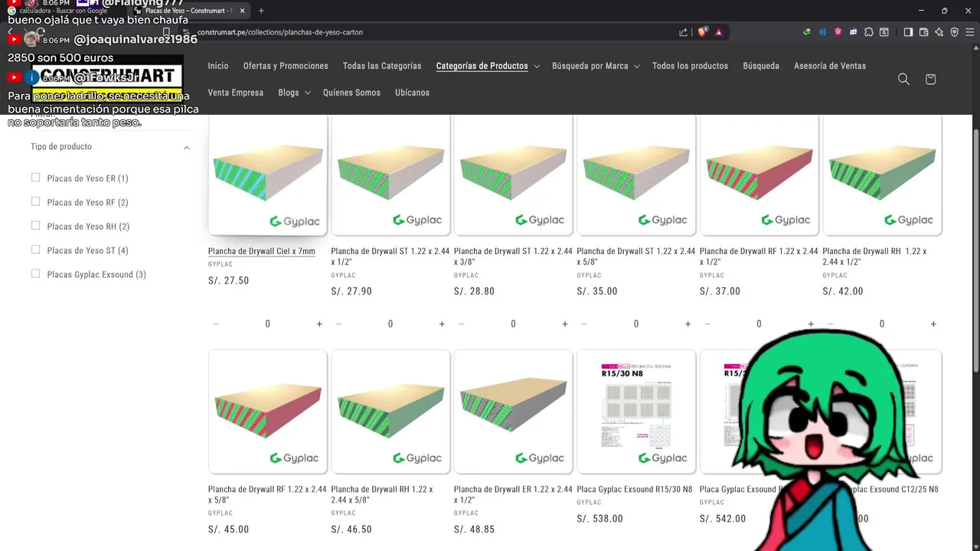The image size is (980, 551).
Task: Open the browser hamburger menu
Action: click(969, 32)
